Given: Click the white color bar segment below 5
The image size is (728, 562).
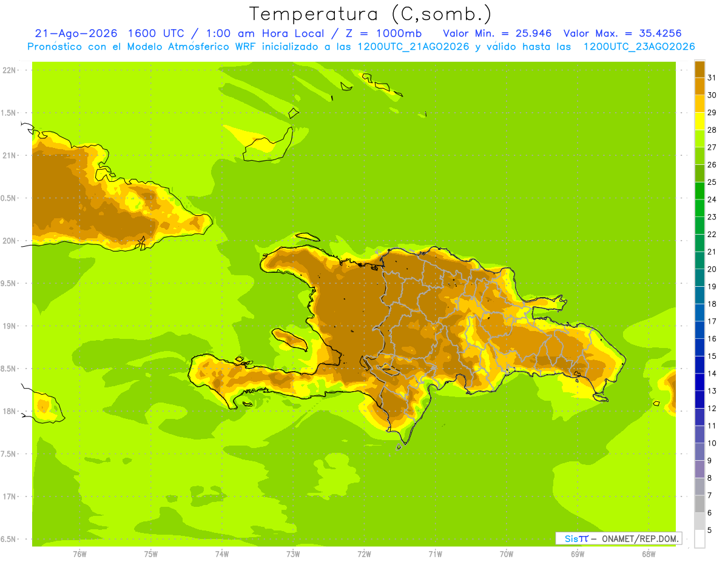Looking at the screenshot, I should (699, 539).
